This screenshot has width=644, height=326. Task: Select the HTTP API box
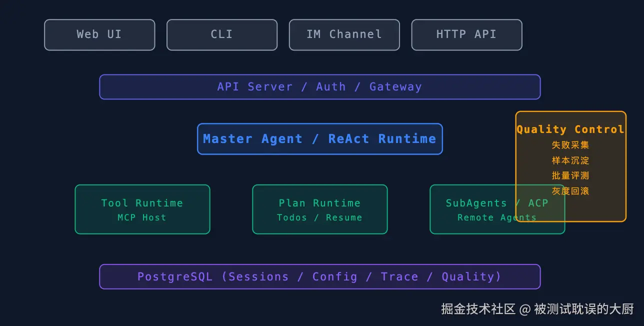(x=467, y=35)
